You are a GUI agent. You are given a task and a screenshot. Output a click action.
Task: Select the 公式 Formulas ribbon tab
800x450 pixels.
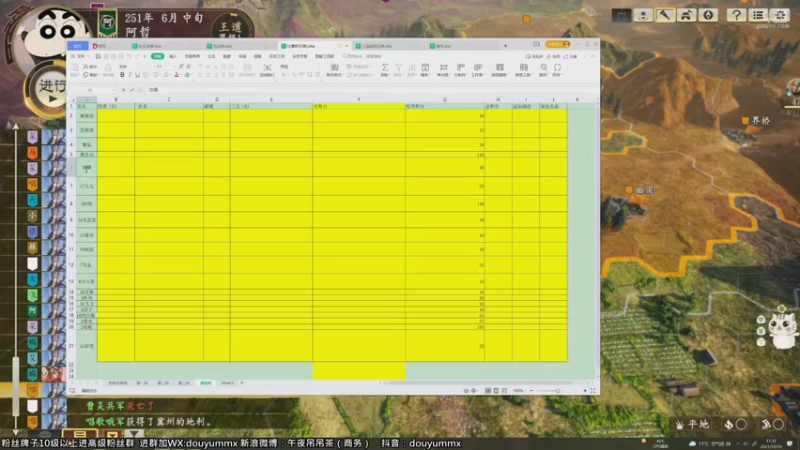pyautogui.click(x=211, y=56)
